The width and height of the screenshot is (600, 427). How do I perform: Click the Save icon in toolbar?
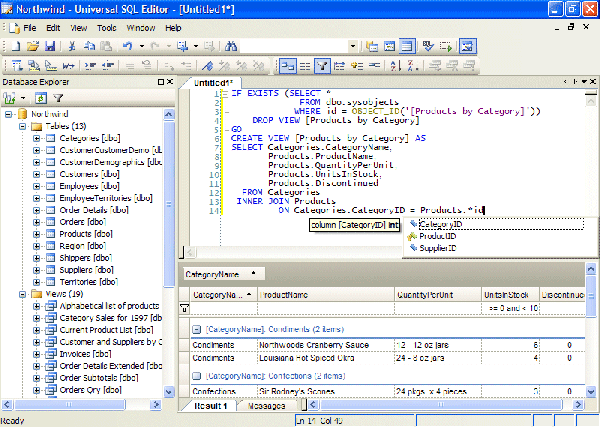click(48, 46)
